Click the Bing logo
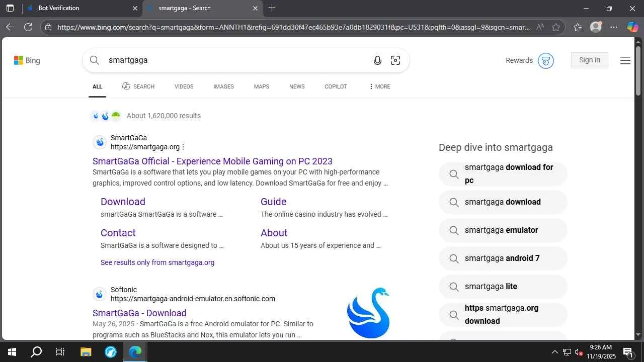644x362 pixels. tap(27, 60)
